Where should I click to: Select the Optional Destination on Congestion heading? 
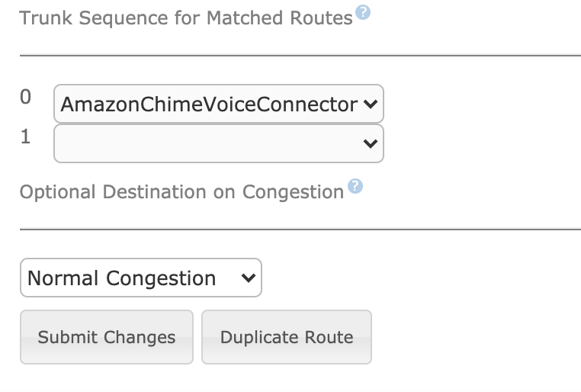[181, 192]
